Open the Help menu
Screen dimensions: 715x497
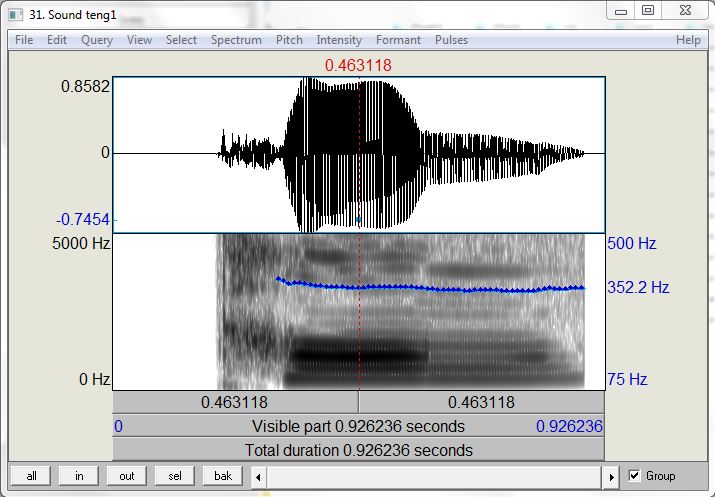[688, 40]
